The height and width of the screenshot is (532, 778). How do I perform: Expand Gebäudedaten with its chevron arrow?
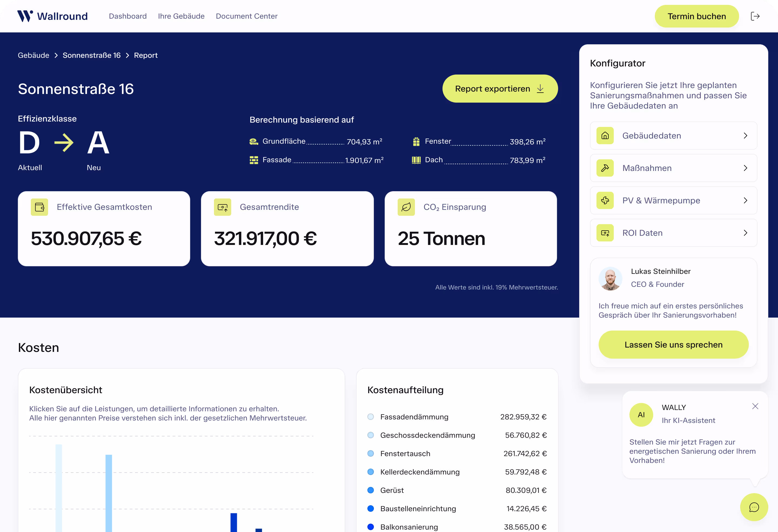745,136
